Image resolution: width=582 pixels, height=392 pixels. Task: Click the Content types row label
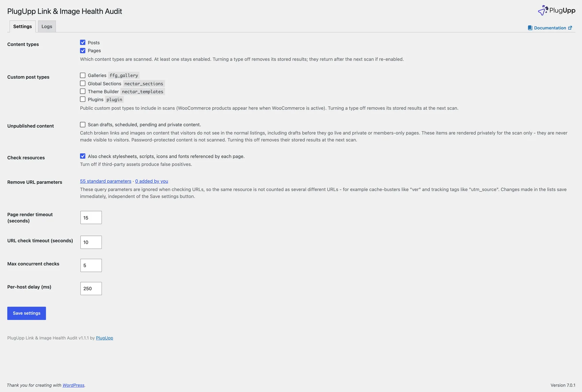pyautogui.click(x=23, y=44)
